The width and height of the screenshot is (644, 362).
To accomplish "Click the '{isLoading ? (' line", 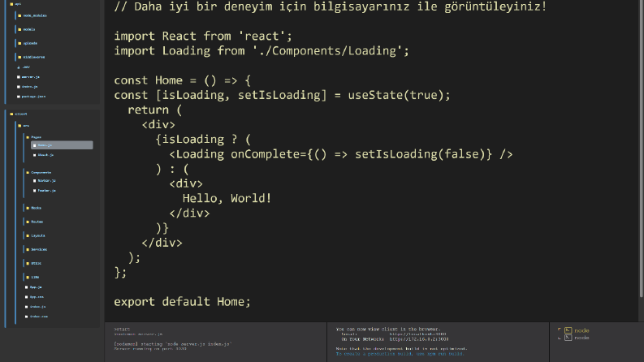I will pyautogui.click(x=203, y=140).
